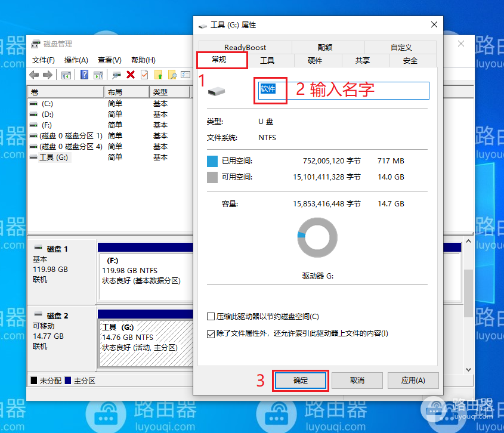Click the back arrow in Disk Management toolbar
504x433 pixels.
[34, 75]
